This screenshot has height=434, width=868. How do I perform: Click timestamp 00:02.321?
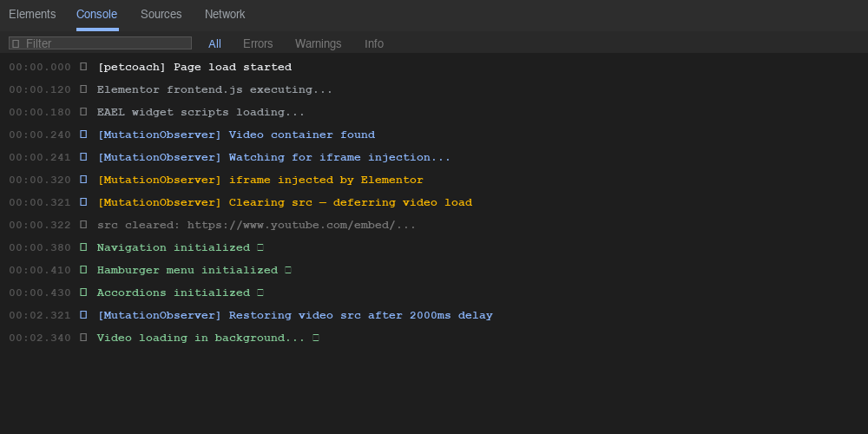point(40,316)
